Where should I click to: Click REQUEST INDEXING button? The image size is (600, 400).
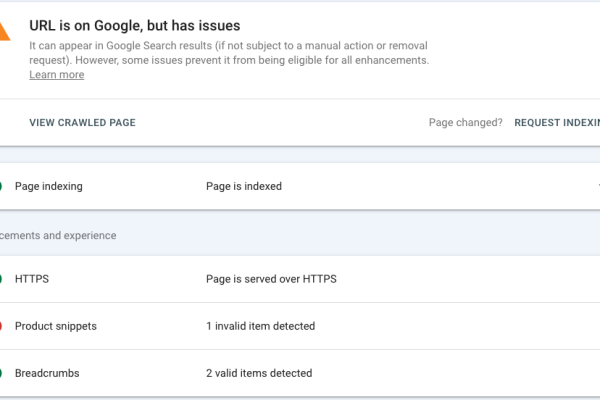coord(557,122)
